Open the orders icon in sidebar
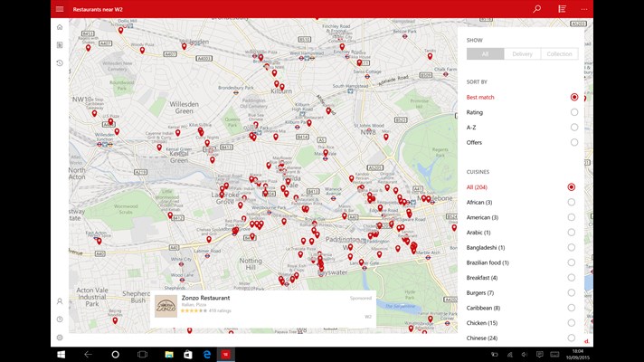Viewport: 644px width, 362px height. point(60,44)
